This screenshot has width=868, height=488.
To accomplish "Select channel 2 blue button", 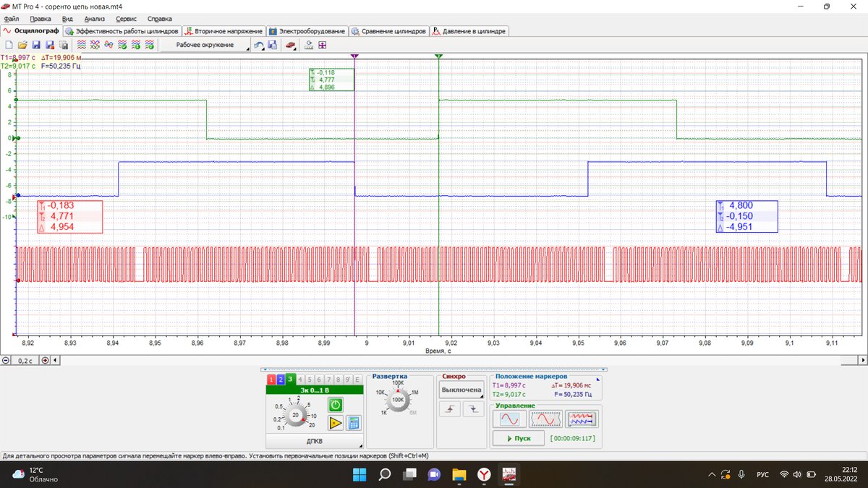I will (x=281, y=379).
